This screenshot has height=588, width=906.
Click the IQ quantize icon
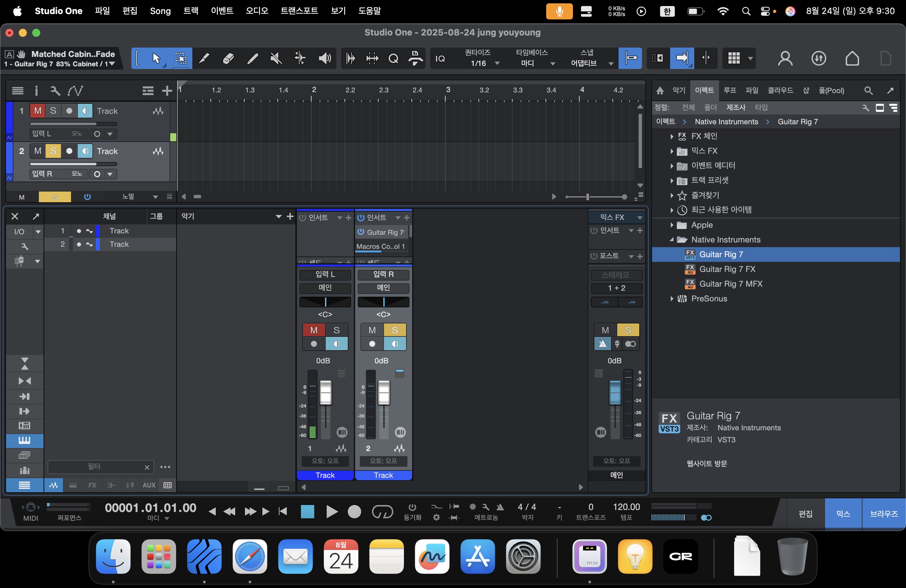440,59
